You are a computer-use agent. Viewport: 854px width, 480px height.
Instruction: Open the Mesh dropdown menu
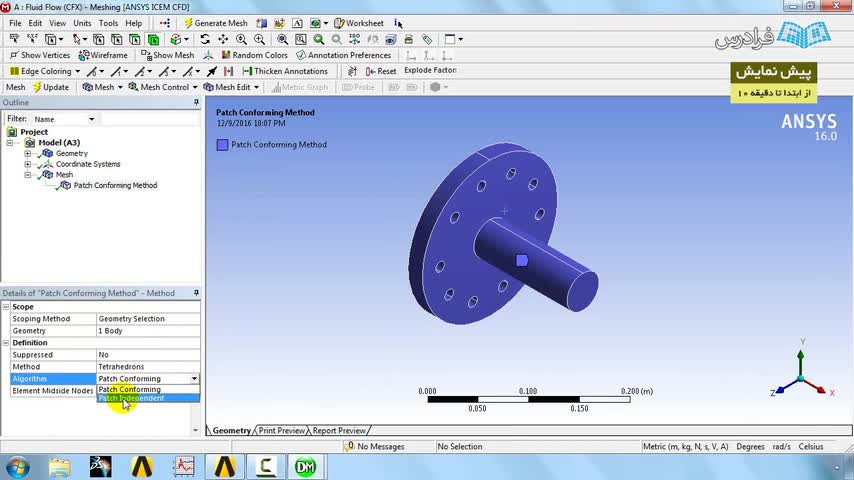pyautogui.click(x=102, y=87)
